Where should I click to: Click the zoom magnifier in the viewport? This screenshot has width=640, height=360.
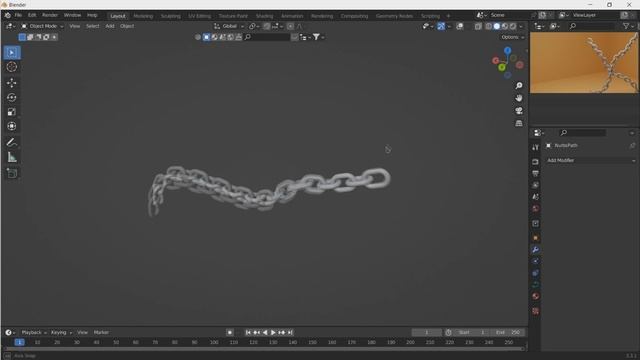coord(519,86)
